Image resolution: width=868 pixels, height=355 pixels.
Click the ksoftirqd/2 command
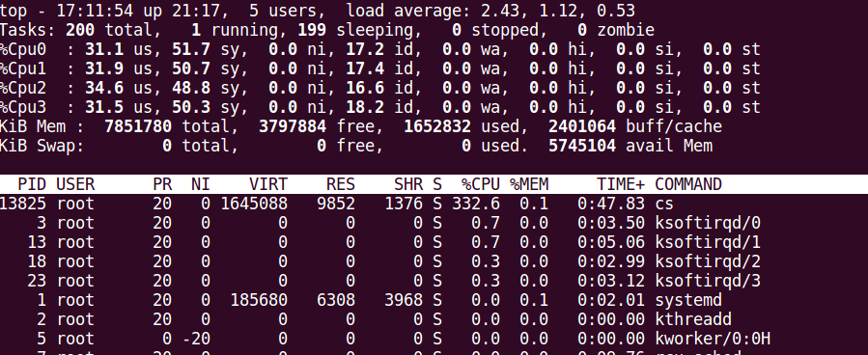point(708,261)
